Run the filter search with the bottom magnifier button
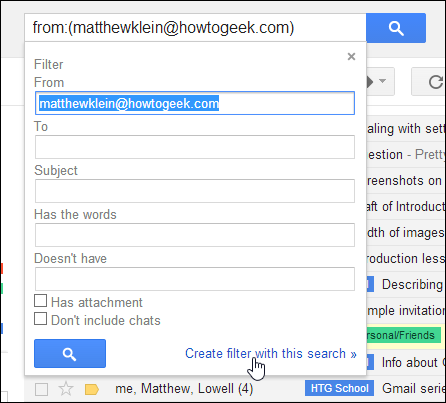Viewport: 446px width, 403px height. 70,354
